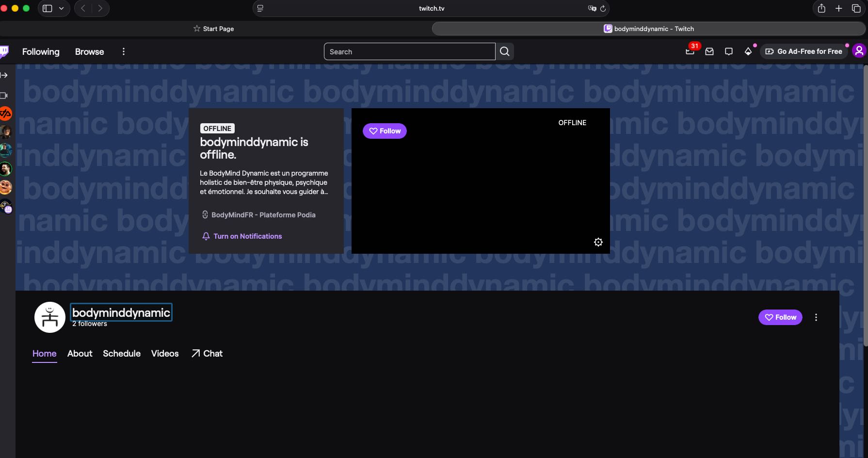The width and height of the screenshot is (868, 458).
Task: Click the Twitch logo home icon
Action: [4, 51]
